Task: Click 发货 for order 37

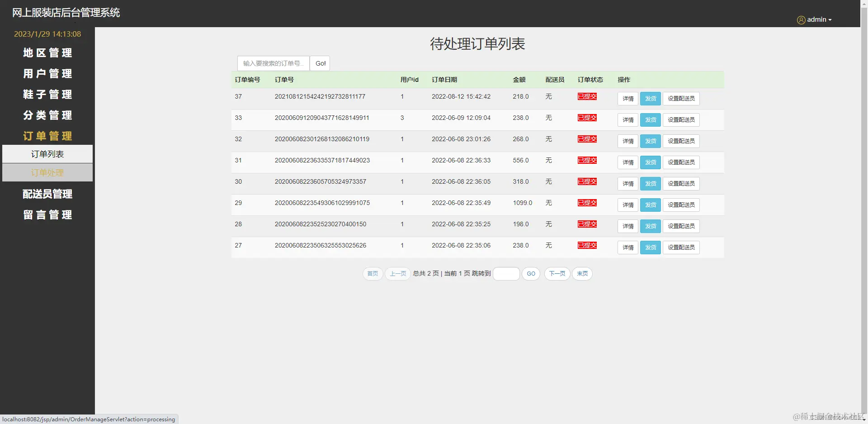Action: (x=651, y=99)
